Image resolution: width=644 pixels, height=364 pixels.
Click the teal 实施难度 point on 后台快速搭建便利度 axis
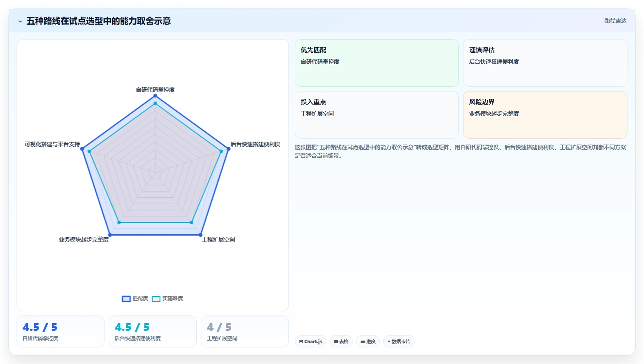click(221, 151)
